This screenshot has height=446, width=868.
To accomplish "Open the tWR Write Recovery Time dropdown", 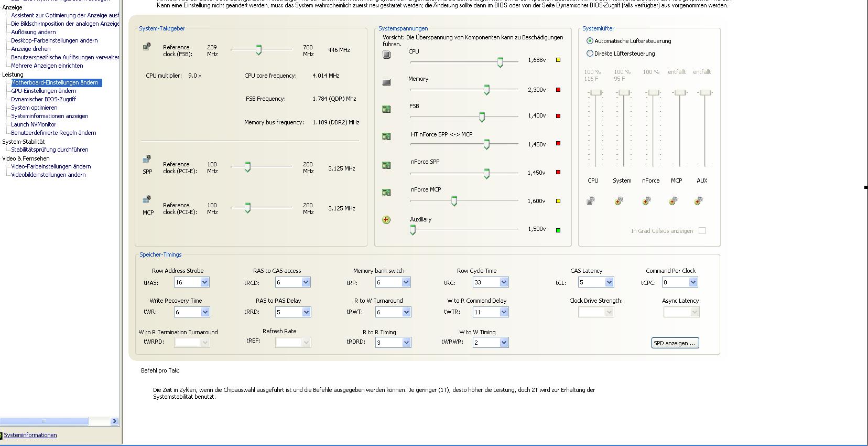I will (x=205, y=312).
